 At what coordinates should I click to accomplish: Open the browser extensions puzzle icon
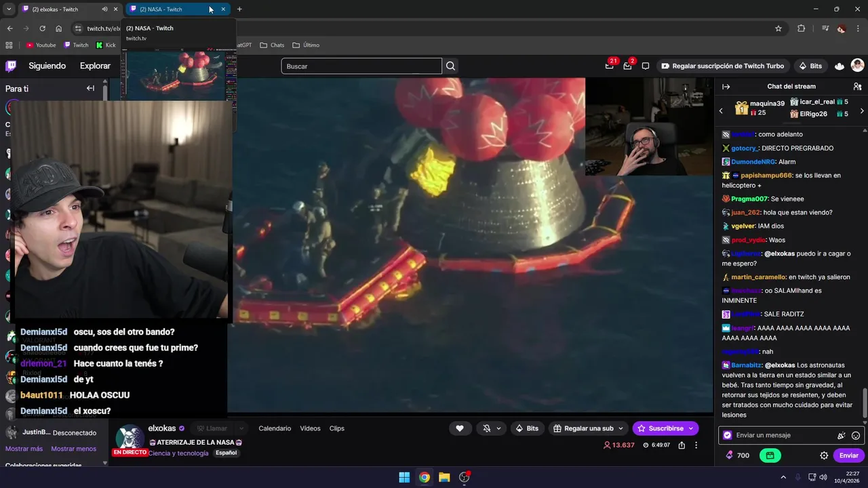click(x=802, y=28)
